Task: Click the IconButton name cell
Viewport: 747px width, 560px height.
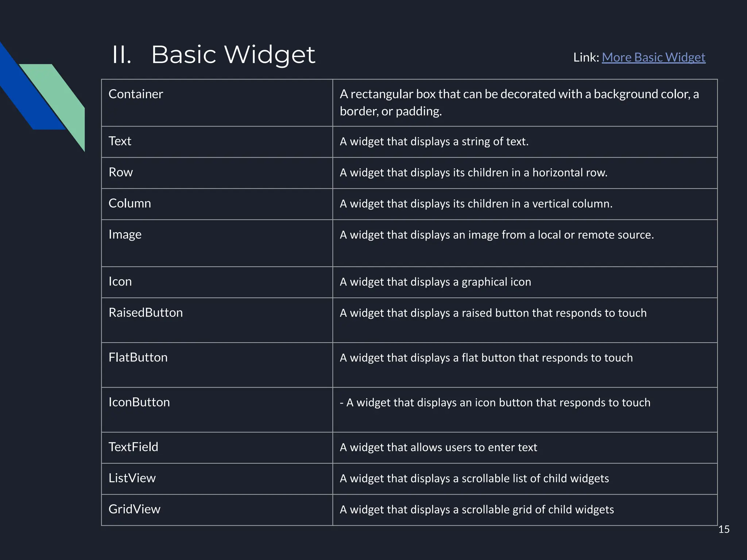Action: click(217, 410)
